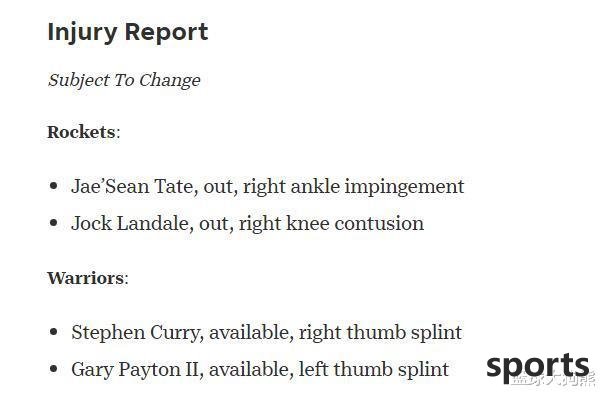
Task: Click the bullet point before Jock Landale
Action: (x=54, y=223)
